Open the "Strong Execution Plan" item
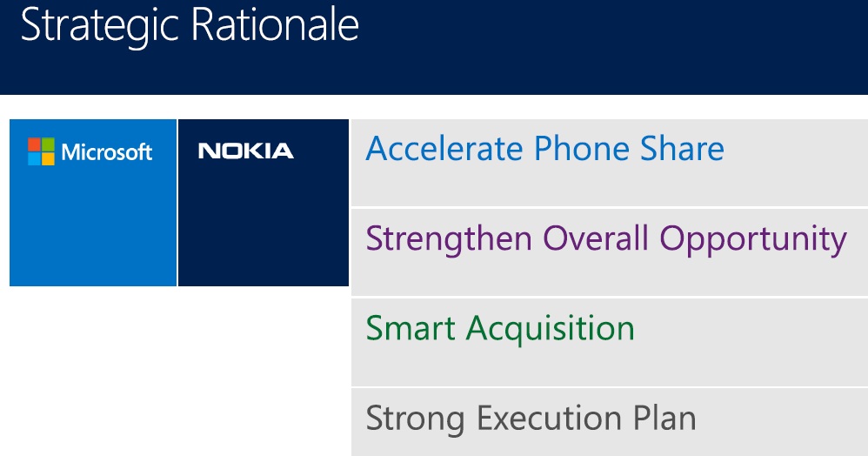Image resolution: width=868 pixels, height=456 pixels. click(x=531, y=418)
